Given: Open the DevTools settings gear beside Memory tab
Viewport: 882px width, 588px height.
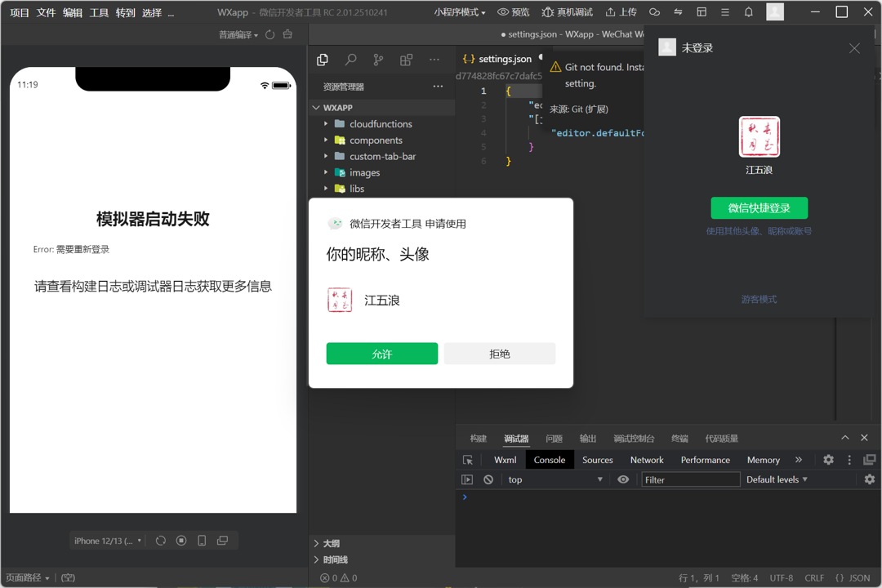Looking at the screenshot, I should coord(829,461).
